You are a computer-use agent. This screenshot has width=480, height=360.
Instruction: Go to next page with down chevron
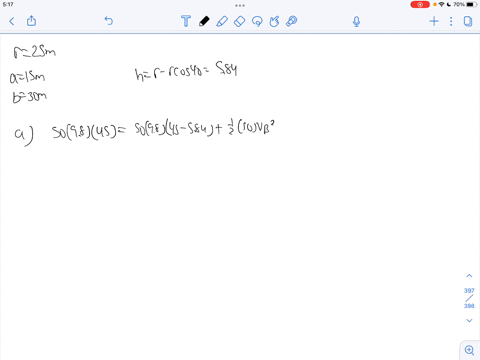tap(469, 321)
